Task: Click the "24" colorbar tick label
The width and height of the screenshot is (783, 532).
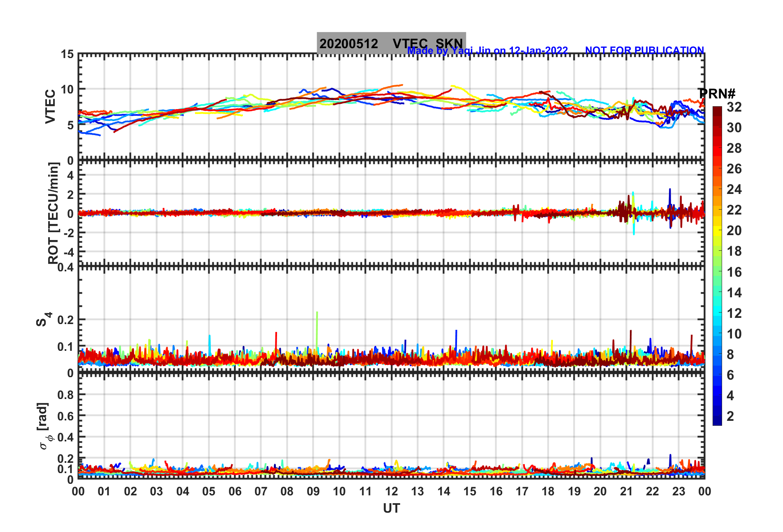Action: pyautogui.click(x=734, y=189)
